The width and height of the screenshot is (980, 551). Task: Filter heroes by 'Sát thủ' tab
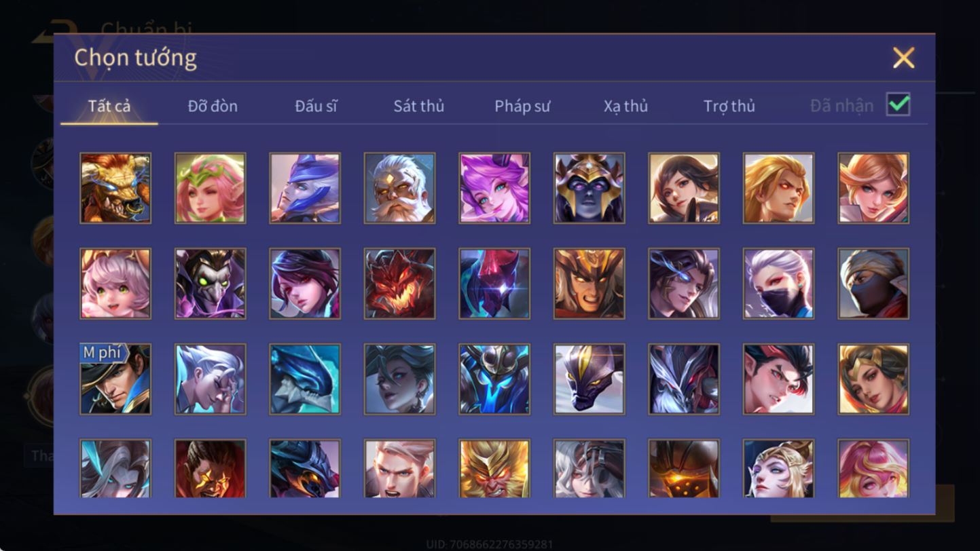pyautogui.click(x=419, y=106)
